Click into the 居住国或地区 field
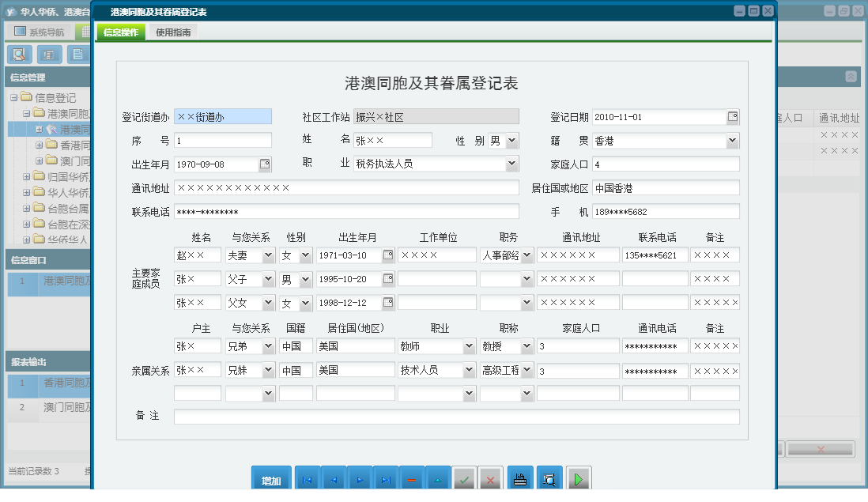Viewport: 868px width, 502px height. 665,188
